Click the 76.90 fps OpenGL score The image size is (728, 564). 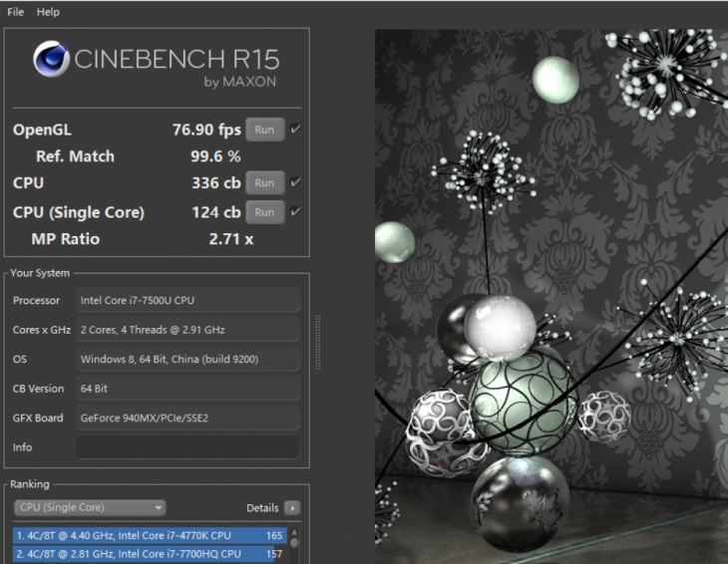pyautogui.click(x=206, y=130)
